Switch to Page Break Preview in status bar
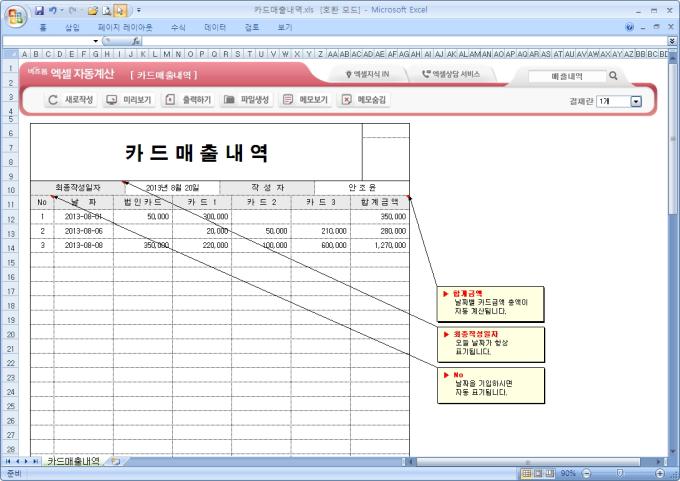The height and width of the screenshot is (481, 680). pos(550,473)
